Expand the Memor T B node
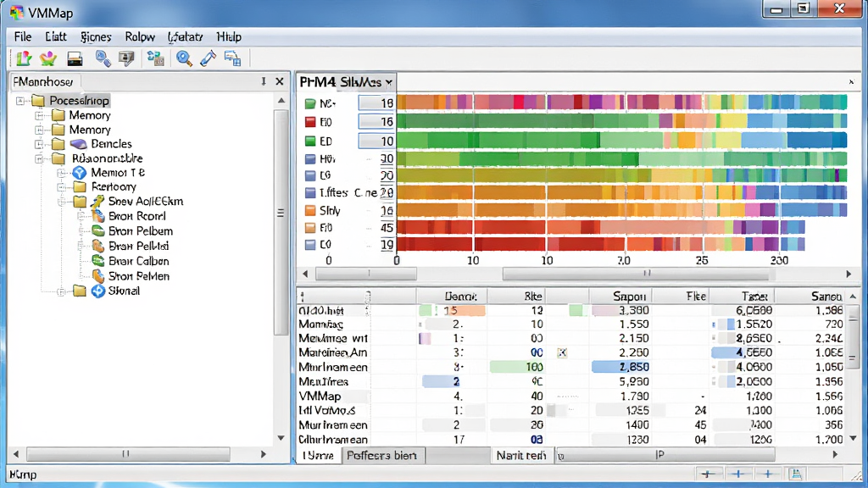Image resolution: width=868 pixels, height=488 pixels. point(61,173)
